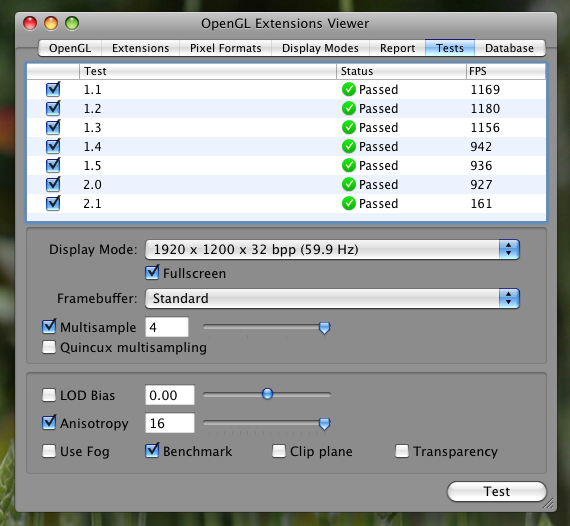The width and height of the screenshot is (570, 526).
Task: Uncheck the test 1.3 checkbox
Action: 53,127
